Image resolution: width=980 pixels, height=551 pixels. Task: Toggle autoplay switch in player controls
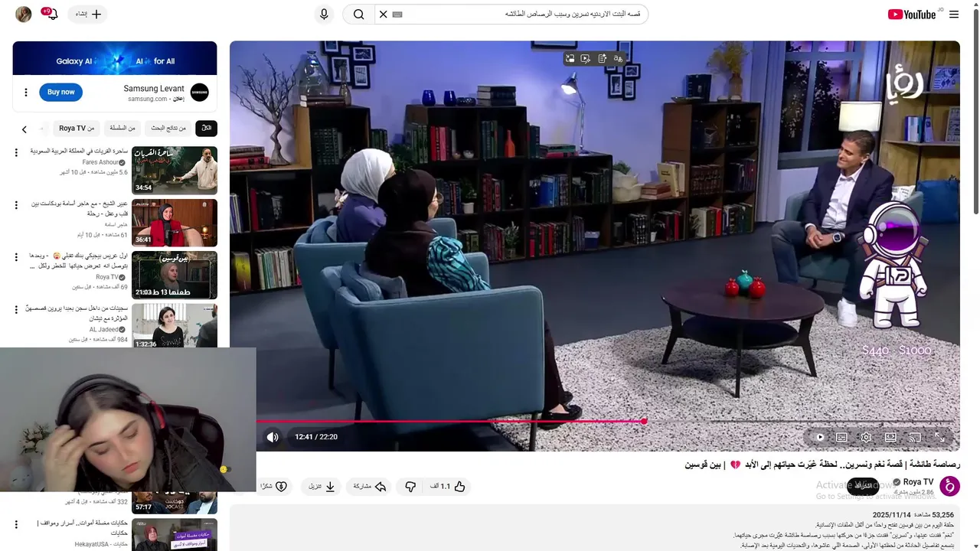[x=819, y=437]
